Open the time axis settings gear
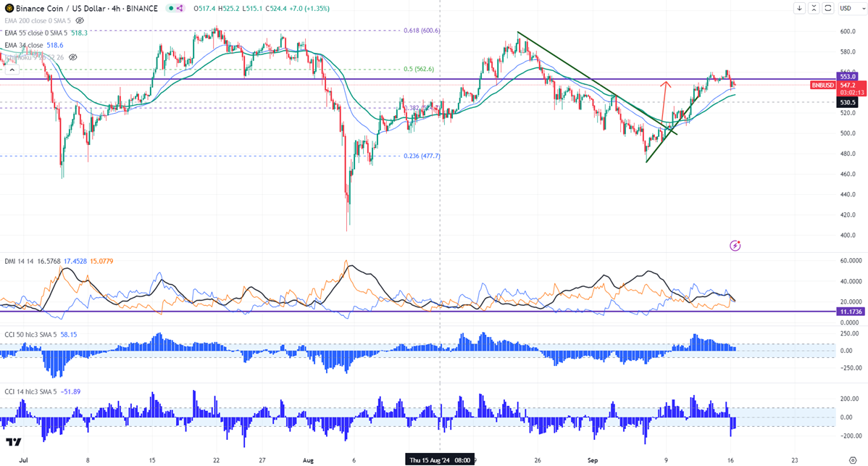 click(x=853, y=460)
